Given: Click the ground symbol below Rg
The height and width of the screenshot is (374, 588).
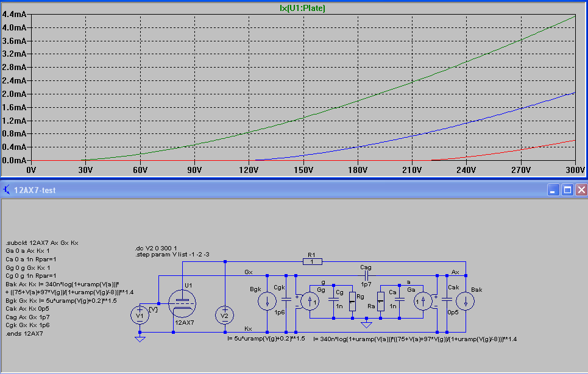Looking at the screenshot, I should (366, 324).
